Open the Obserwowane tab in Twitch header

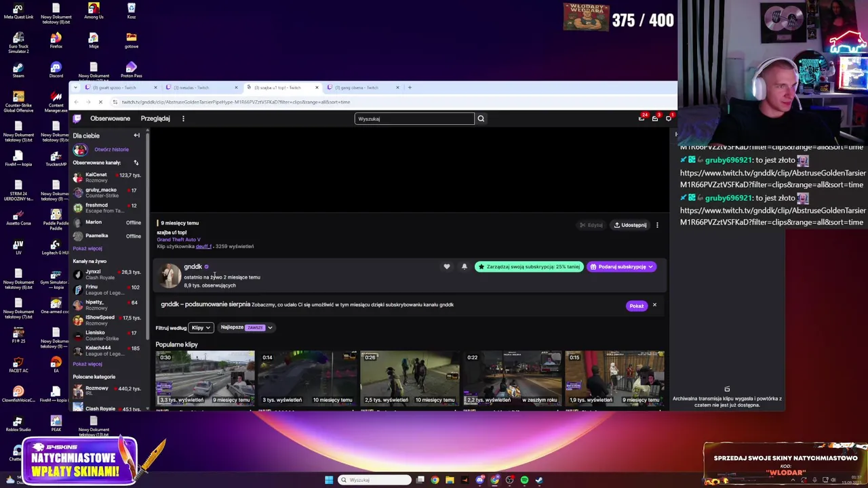point(110,119)
